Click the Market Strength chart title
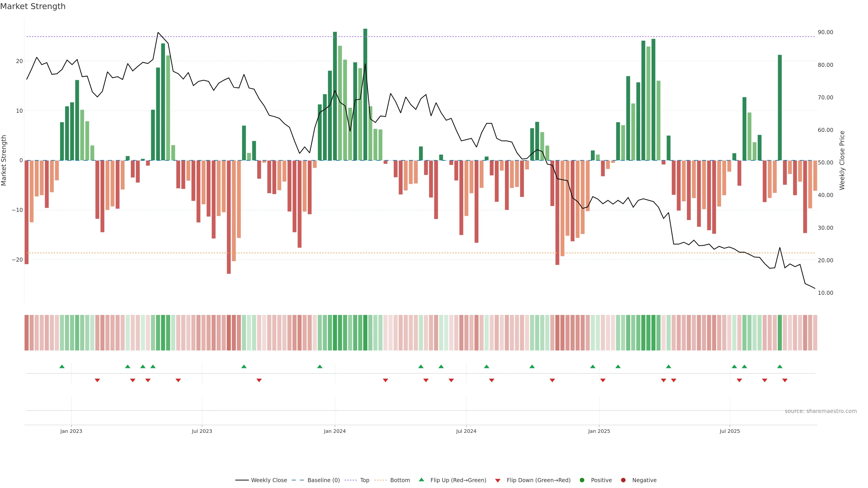 point(33,6)
